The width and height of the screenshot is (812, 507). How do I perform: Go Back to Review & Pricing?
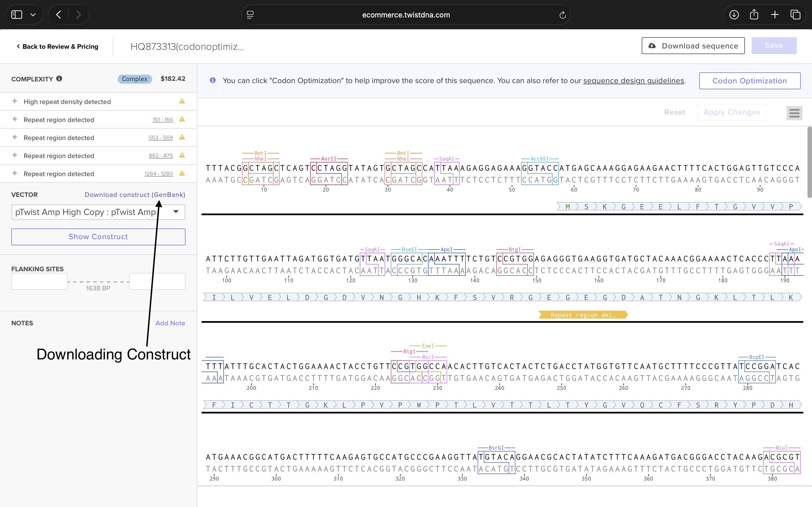click(58, 46)
